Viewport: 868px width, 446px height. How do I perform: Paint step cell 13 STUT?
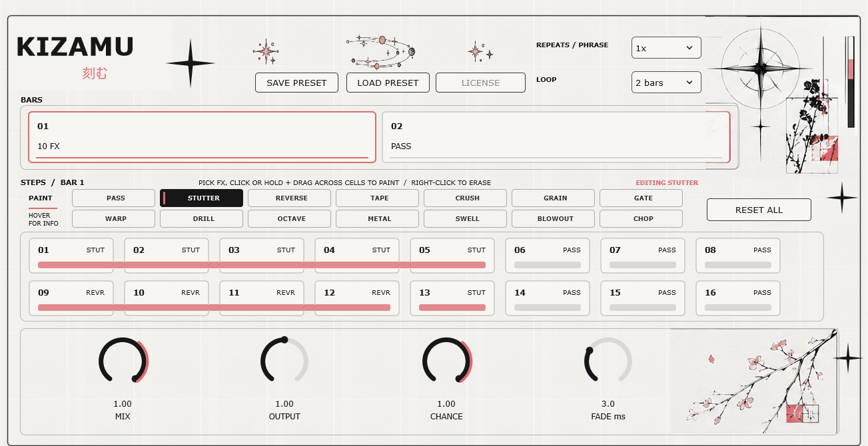(x=452, y=298)
